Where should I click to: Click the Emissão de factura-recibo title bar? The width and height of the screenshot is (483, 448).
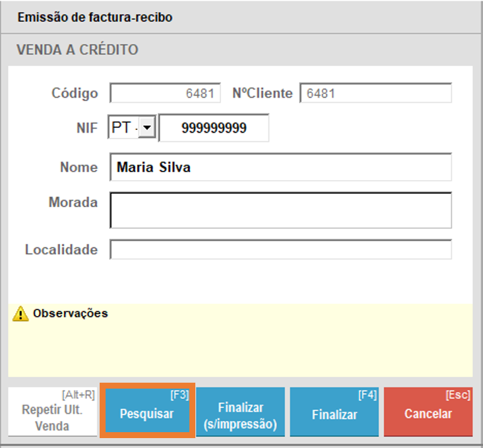[x=95, y=18]
